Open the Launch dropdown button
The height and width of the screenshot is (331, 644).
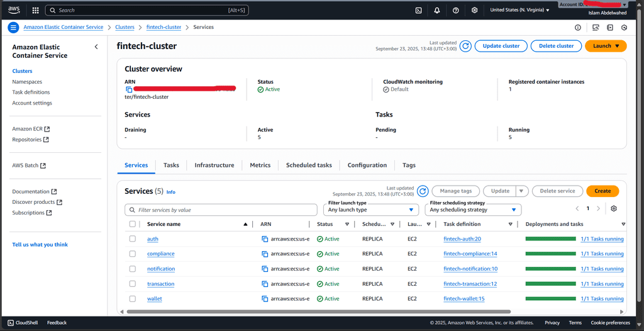pyautogui.click(x=606, y=46)
